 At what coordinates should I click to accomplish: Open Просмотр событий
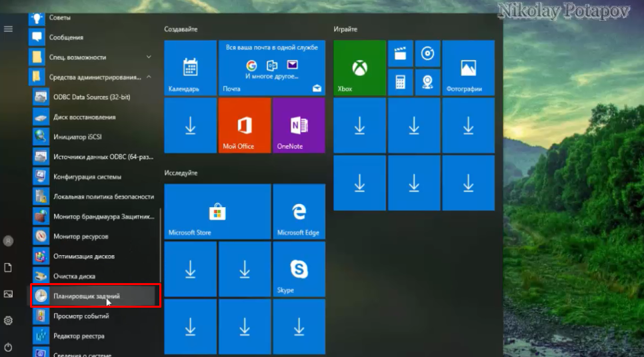(94, 316)
